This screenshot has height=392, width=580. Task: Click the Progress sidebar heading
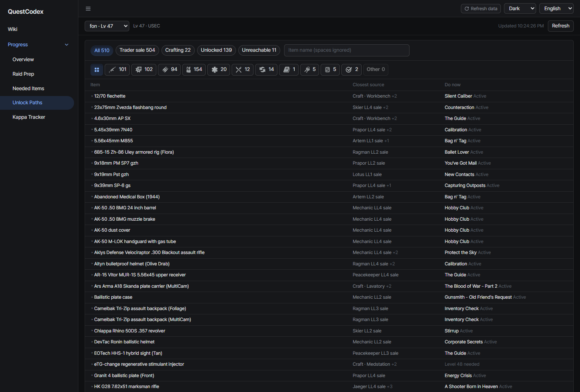click(x=18, y=45)
